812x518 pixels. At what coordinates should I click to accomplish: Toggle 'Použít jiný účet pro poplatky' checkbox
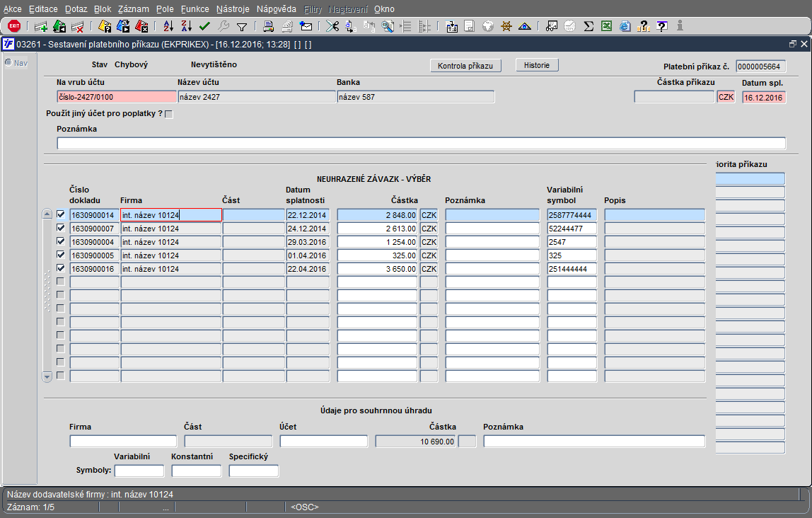click(168, 115)
